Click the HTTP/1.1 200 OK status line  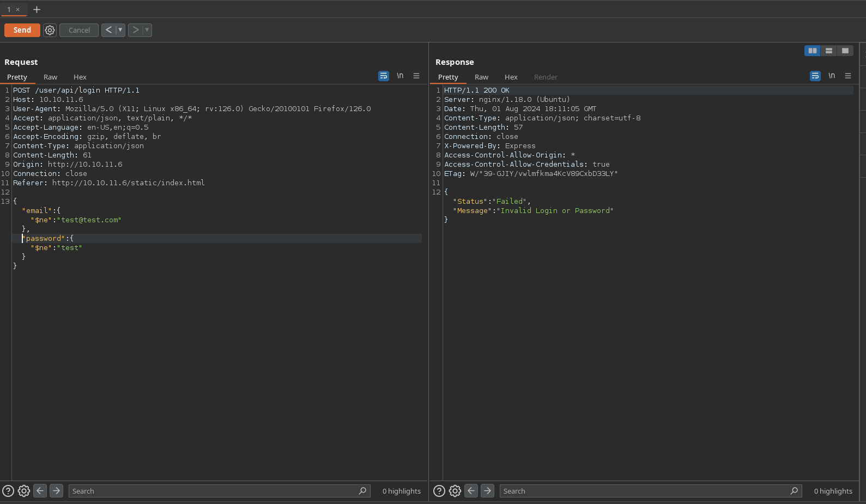[477, 90]
